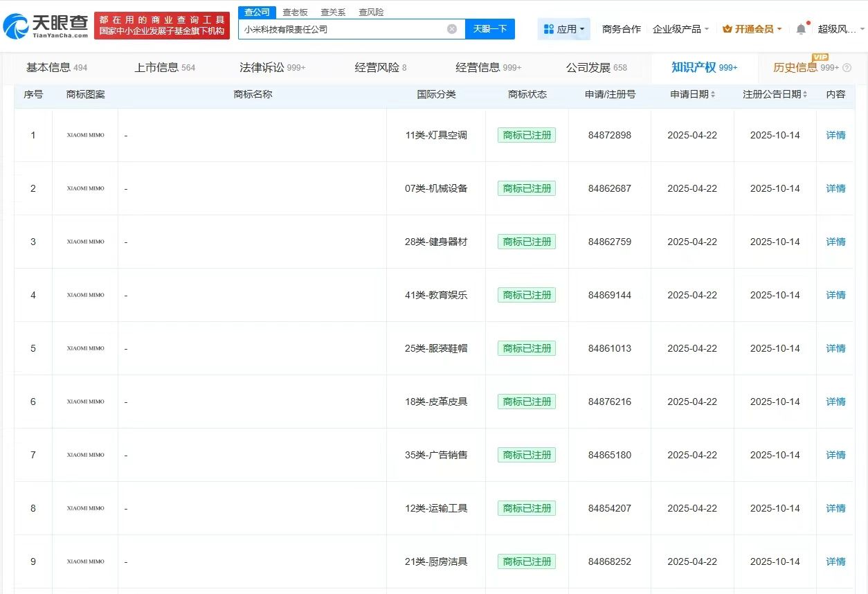868x594 pixels.
Task: Click the 天眼一下 search button
Action: (490, 29)
